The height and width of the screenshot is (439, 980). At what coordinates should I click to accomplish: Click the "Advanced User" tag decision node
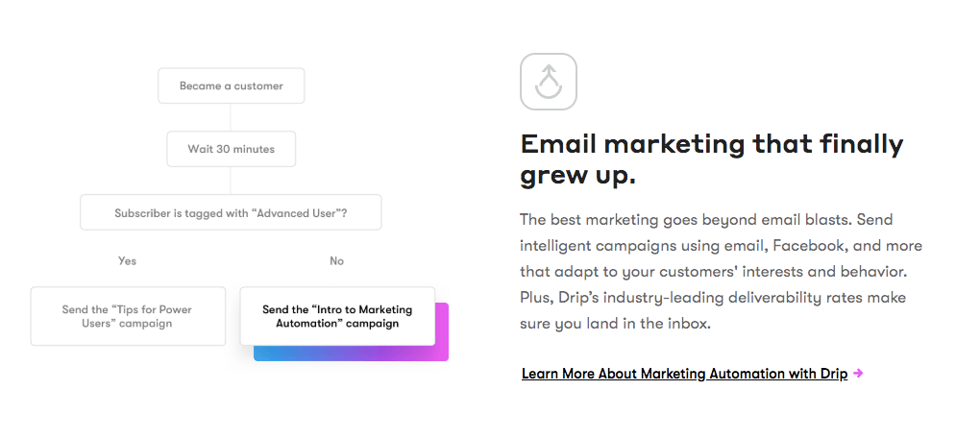[231, 212]
